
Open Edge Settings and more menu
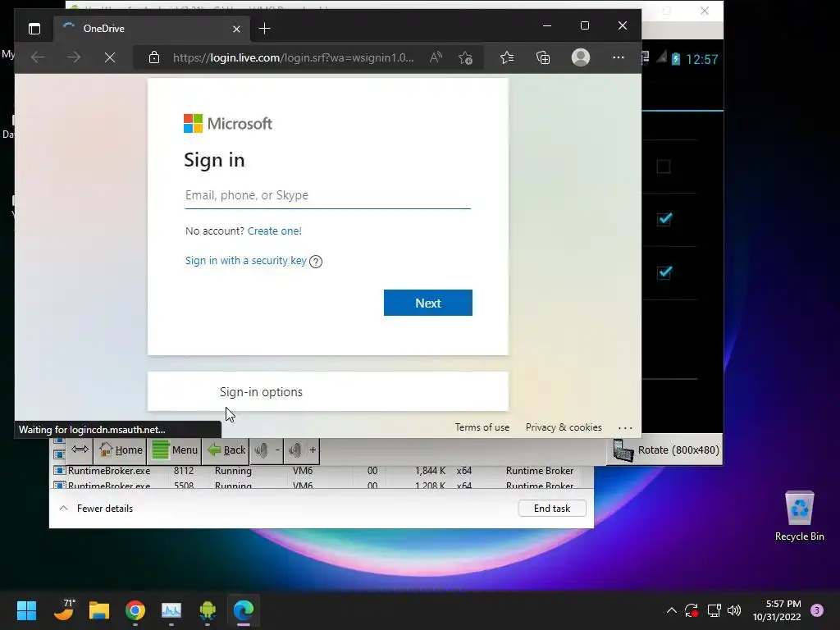tap(619, 57)
